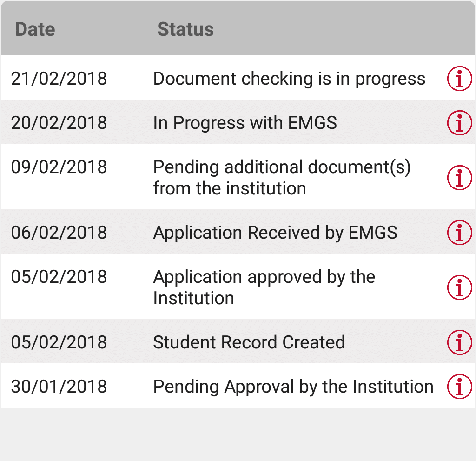View info for Pending Approval by the Institution
Image resolution: width=476 pixels, height=461 pixels.
coord(459,386)
